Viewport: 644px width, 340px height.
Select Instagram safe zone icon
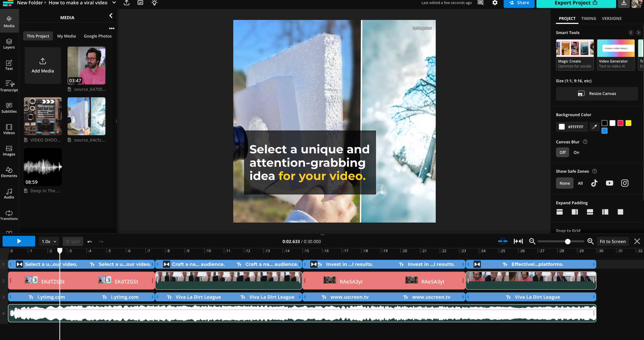(x=624, y=183)
